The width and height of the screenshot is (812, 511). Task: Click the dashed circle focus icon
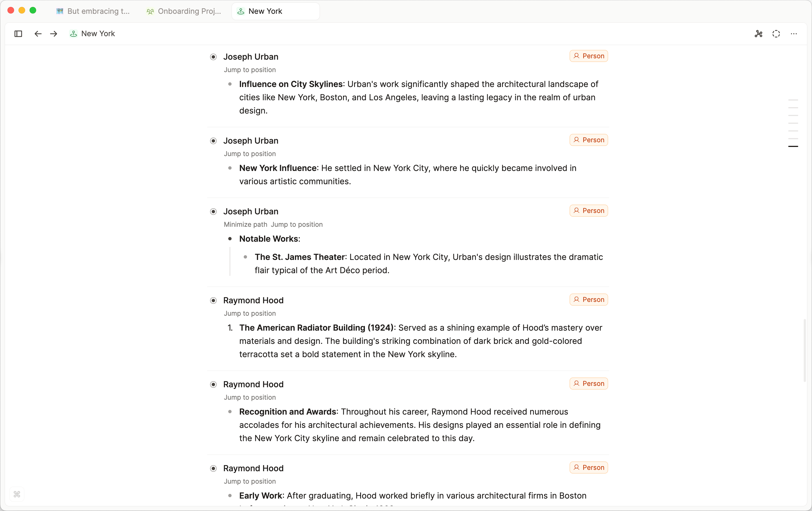tap(776, 34)
